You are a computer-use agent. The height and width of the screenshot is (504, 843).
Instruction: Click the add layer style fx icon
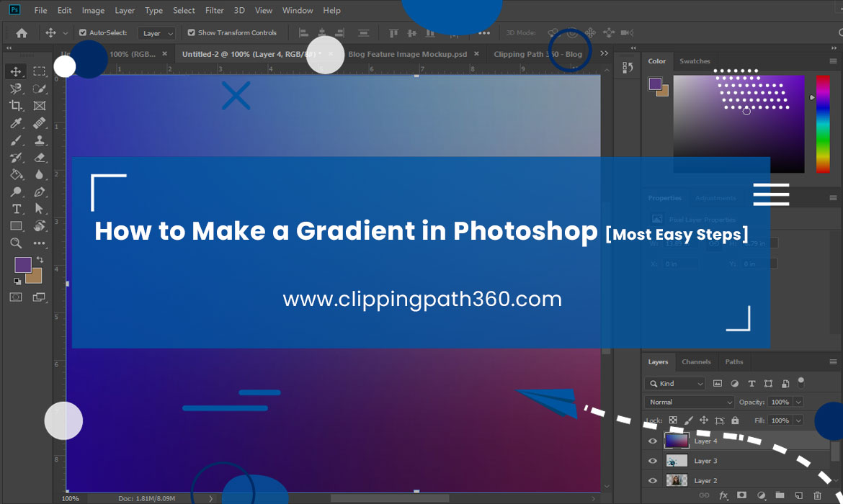click(x=723, y=495)
